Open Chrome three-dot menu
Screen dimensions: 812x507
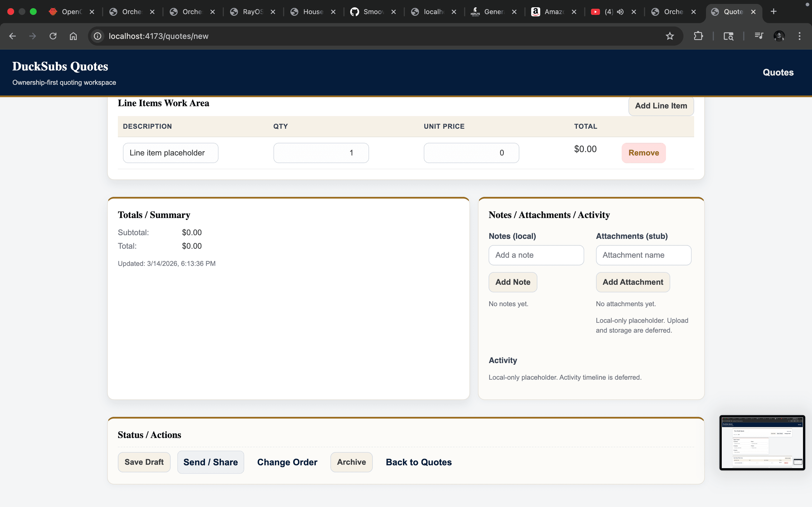pos(800,36)
